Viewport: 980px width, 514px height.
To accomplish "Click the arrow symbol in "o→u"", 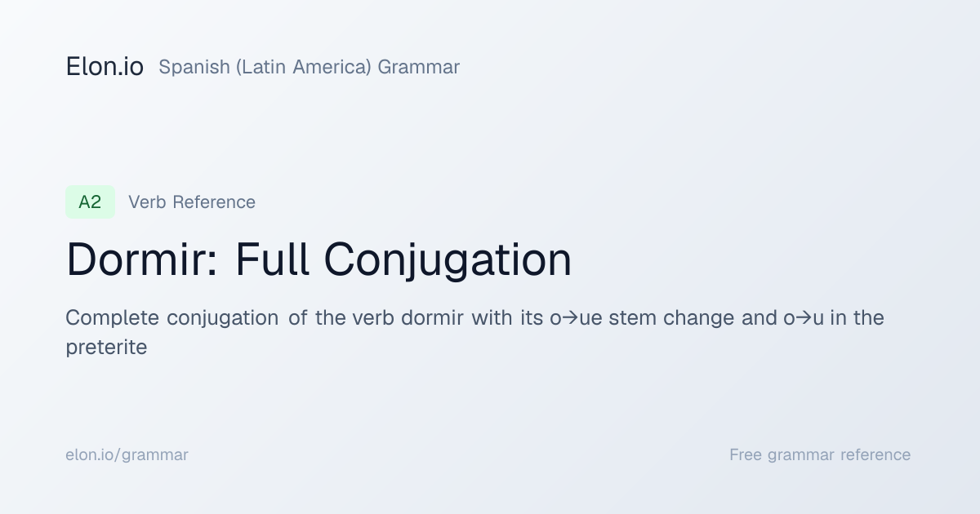I will [x=804, y=318].
